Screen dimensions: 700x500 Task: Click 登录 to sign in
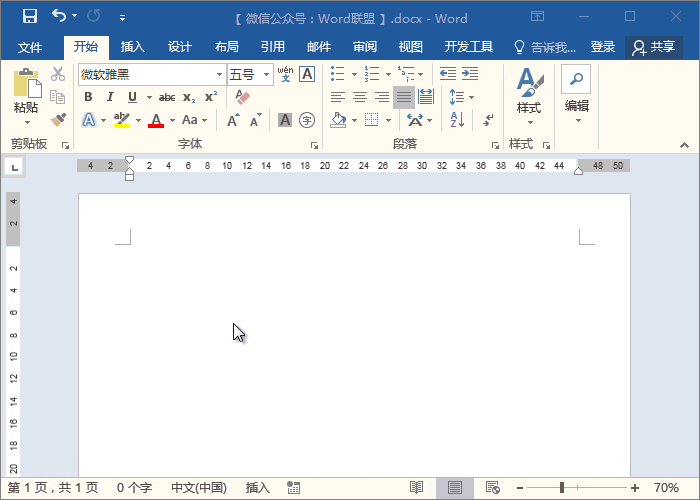click(x=603, y=46)
